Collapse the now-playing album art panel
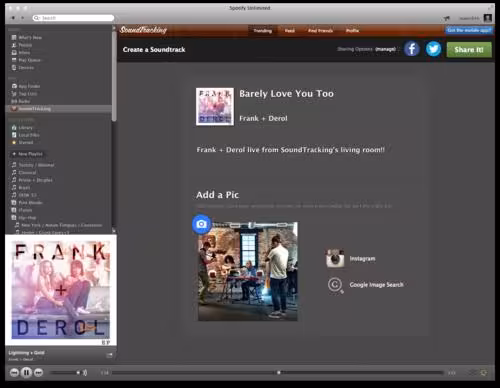Viewport: 500px width, 388px height. pyautogui.click(x=109, y=355)
